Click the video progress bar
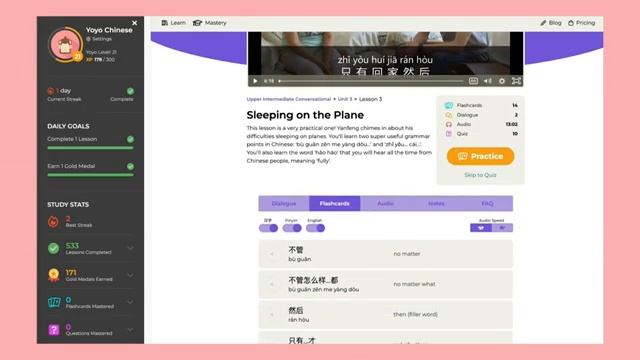The image size is (640, 360). [371, 81]
